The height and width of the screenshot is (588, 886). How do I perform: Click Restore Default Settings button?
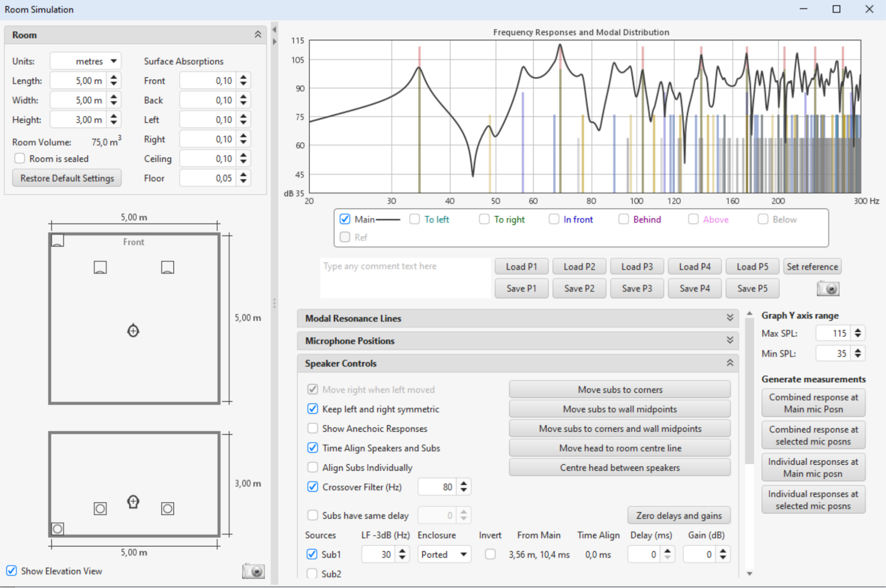point(67,178)
